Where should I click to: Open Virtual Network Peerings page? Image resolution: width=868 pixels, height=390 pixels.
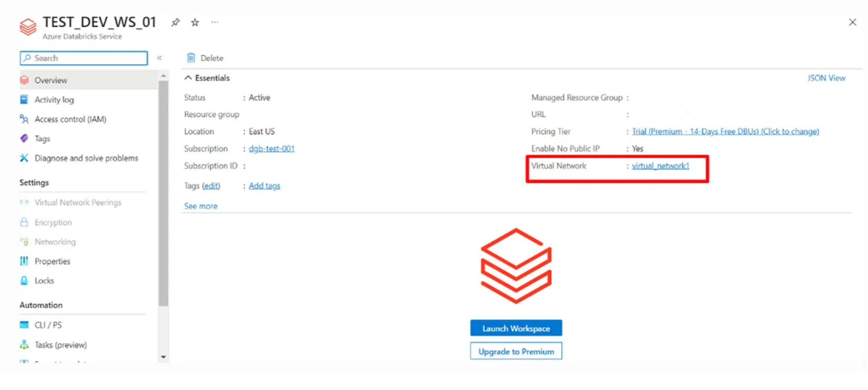click(x=78, y=202)
